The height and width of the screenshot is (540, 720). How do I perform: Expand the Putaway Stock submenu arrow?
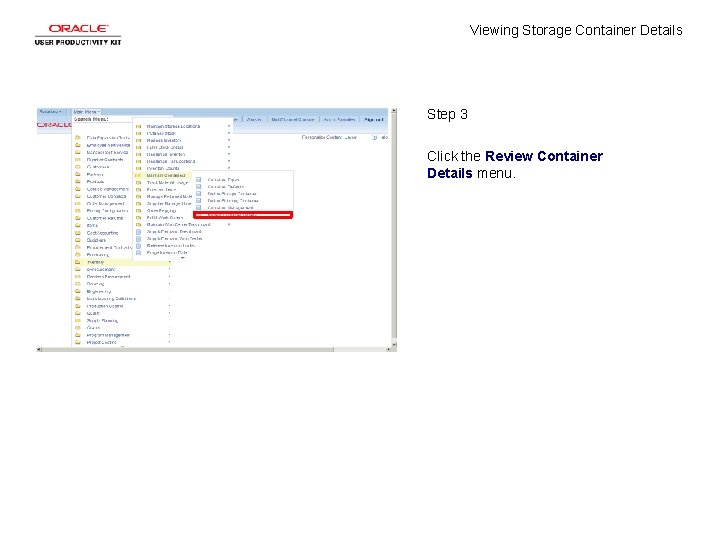click(229, 133)
